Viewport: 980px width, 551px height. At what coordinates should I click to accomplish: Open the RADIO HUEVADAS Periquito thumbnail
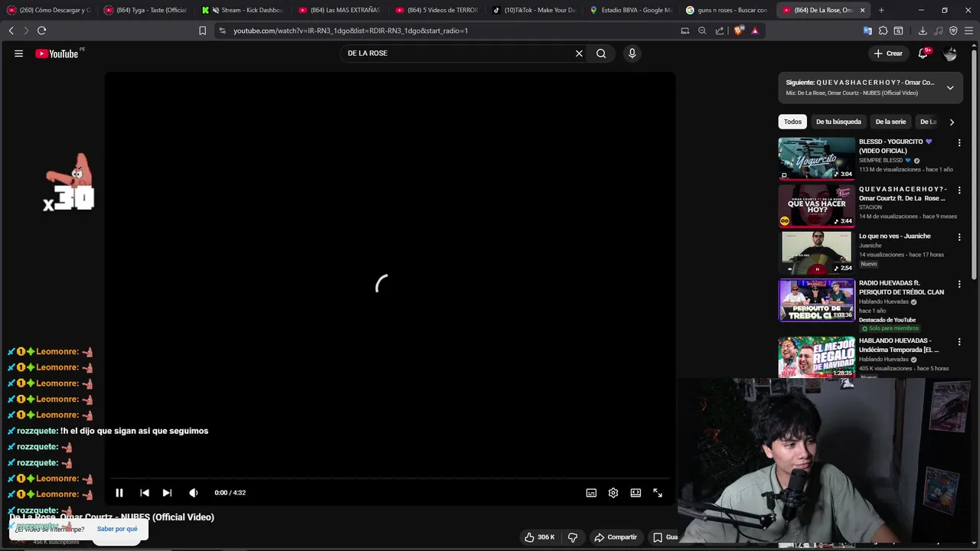pos(817,300)
